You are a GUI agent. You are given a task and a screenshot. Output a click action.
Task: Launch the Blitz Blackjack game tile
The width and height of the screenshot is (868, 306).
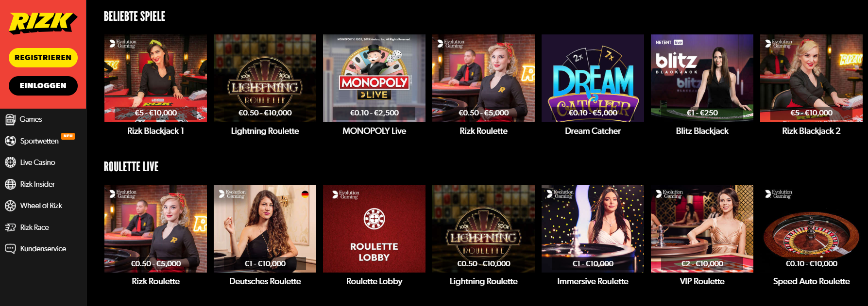(702, 78)
